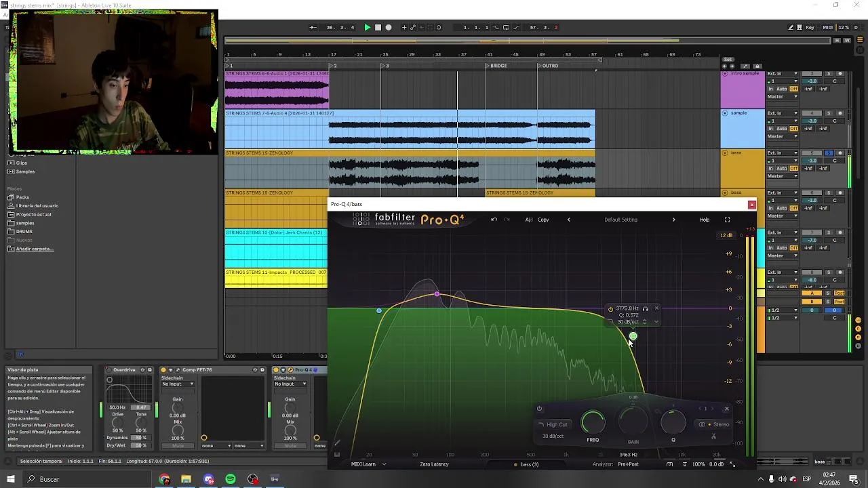This screenshot has width=868, height=488.
Task: Unfold the Comp FET-76 device parameters
Action: click(170, 370)
